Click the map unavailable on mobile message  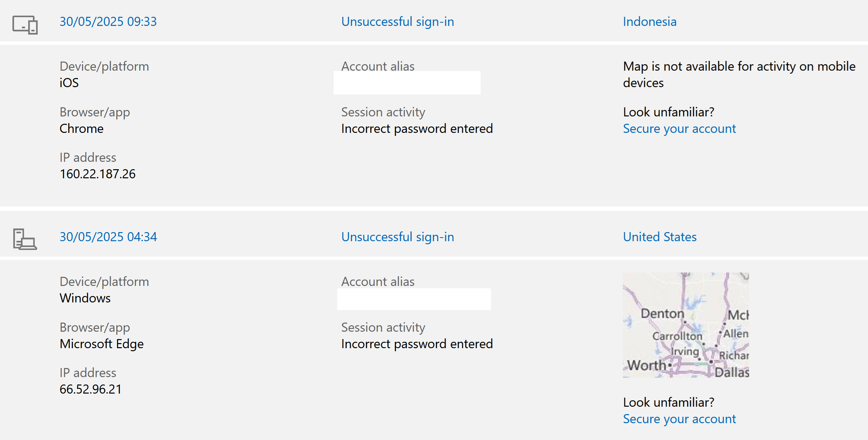click(x=739, y=75)
